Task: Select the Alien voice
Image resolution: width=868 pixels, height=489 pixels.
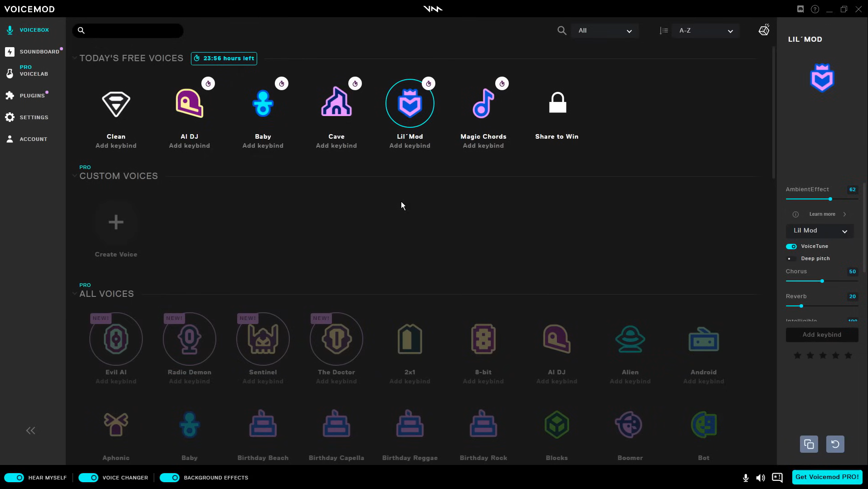Action: click(x=630, y=339)
